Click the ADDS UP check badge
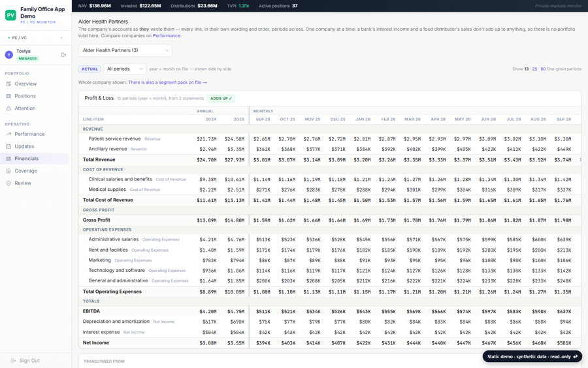 (x=221, y=98)
